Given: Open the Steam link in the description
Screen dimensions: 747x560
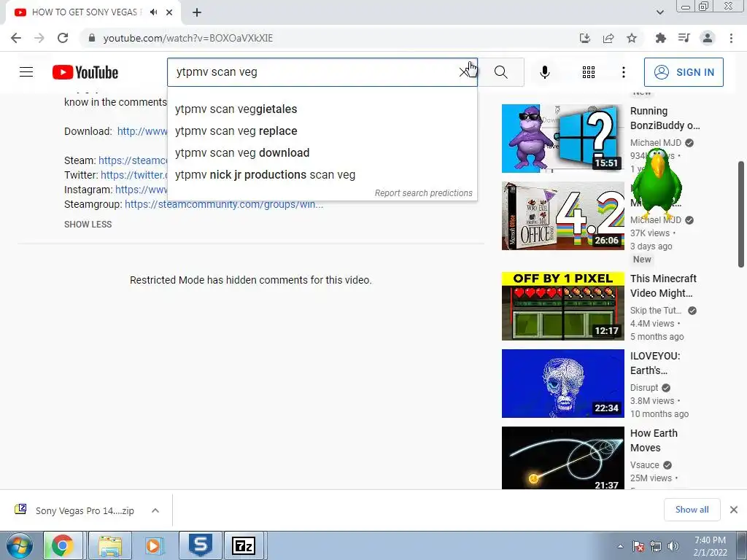Looking at the screenshot, I should pyautogui.click(x=133, y=160).
